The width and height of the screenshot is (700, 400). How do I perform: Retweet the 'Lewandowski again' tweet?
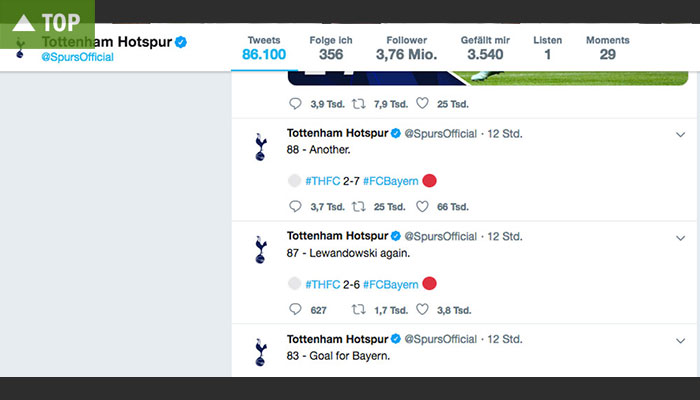coord(358,310)
